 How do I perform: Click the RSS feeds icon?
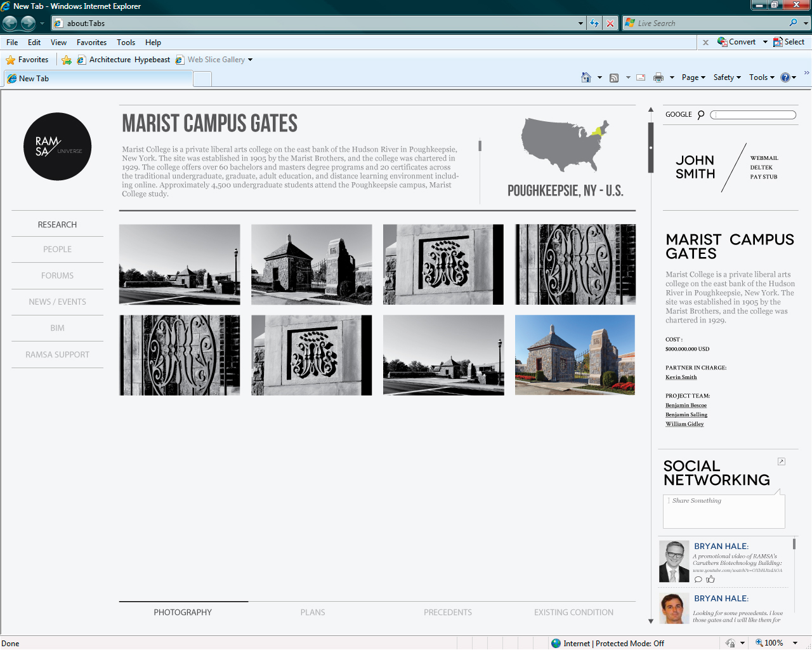[614, 78]
